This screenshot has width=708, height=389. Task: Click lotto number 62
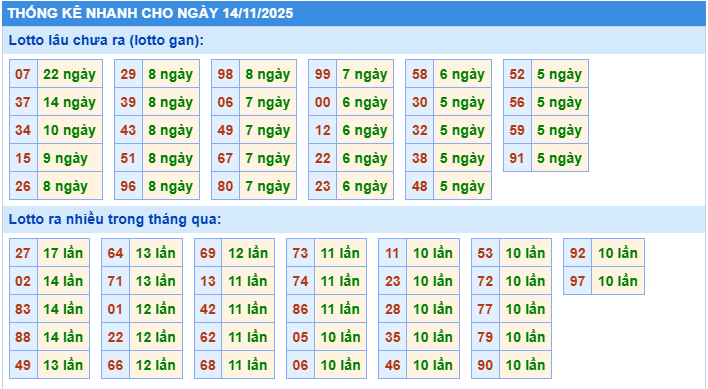tap(208, 337)
